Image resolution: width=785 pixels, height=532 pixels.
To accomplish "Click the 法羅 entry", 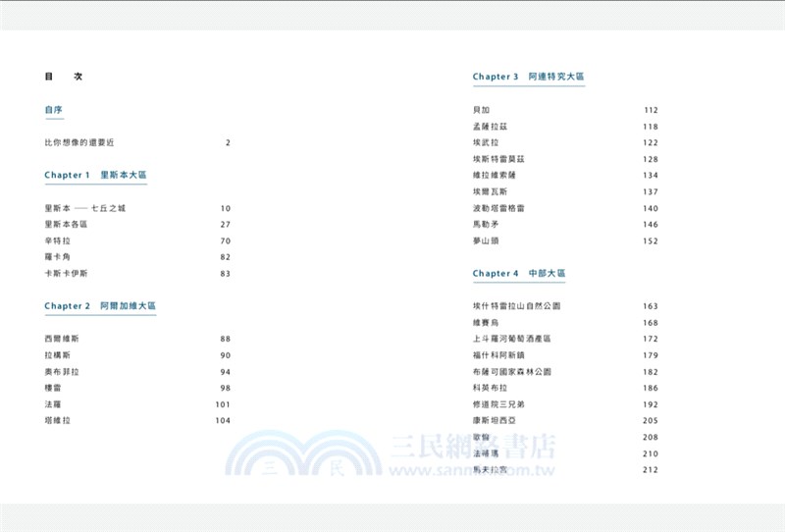I will [53, 403].
